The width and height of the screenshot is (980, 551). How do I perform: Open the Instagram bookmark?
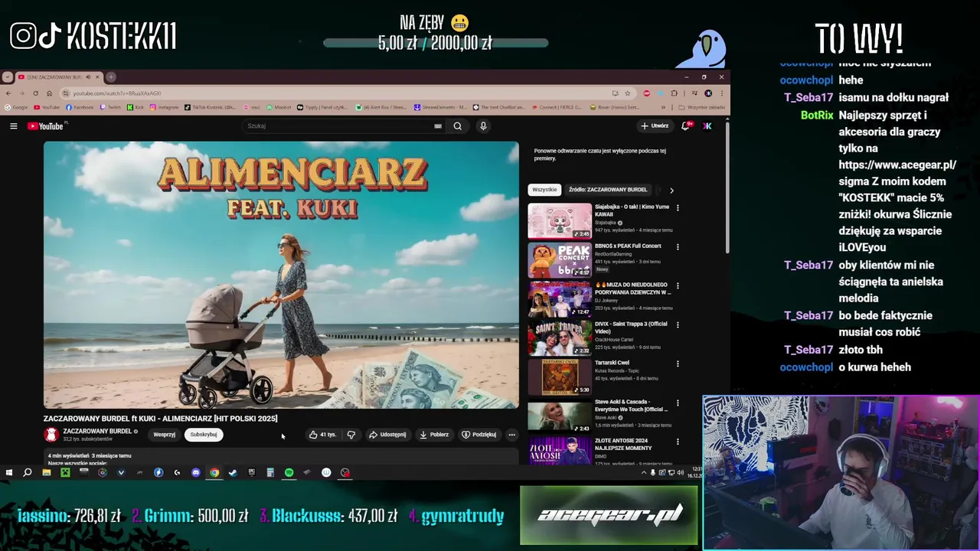click(x=165, y=107)
